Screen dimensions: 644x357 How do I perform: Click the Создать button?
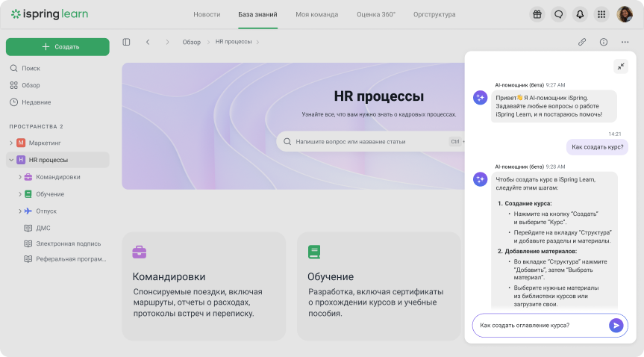(57, 47)
